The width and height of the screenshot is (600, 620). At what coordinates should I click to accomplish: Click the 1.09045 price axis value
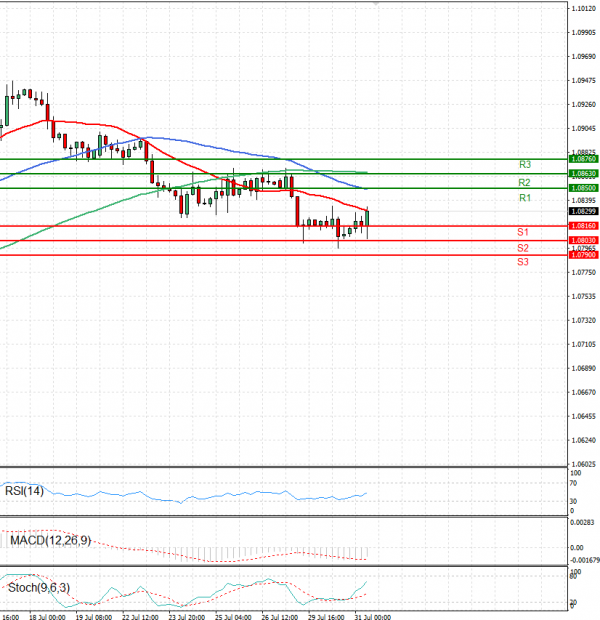584,129
